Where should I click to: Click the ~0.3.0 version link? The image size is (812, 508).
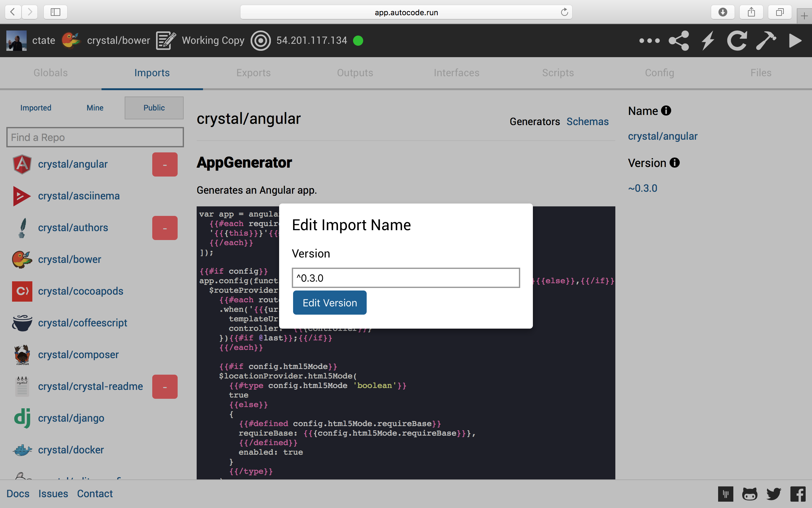coord(643,188)
